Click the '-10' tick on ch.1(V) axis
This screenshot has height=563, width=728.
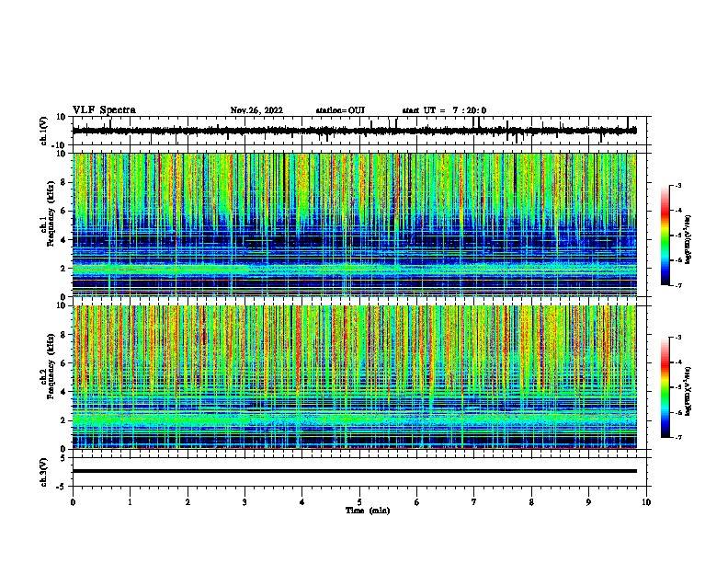(60, 145)
